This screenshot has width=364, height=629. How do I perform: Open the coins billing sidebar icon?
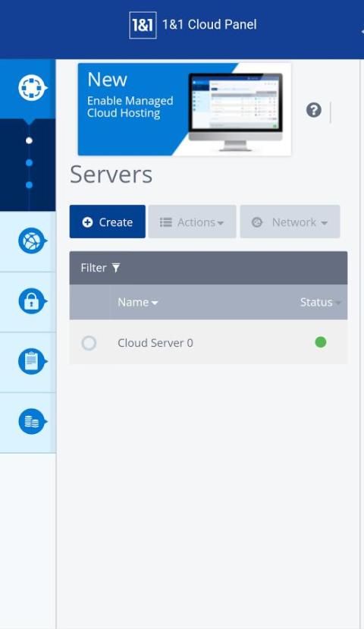(x=32, y=421)
